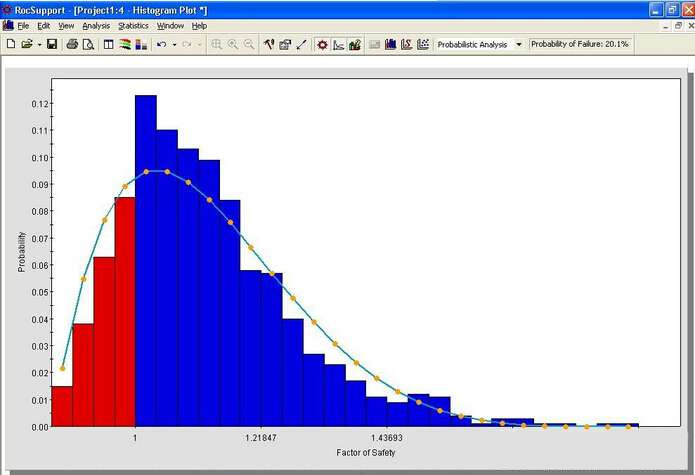Open the Histogram Plot icon
This screenshot has width=695, height=475.
[x=390, y=44]
